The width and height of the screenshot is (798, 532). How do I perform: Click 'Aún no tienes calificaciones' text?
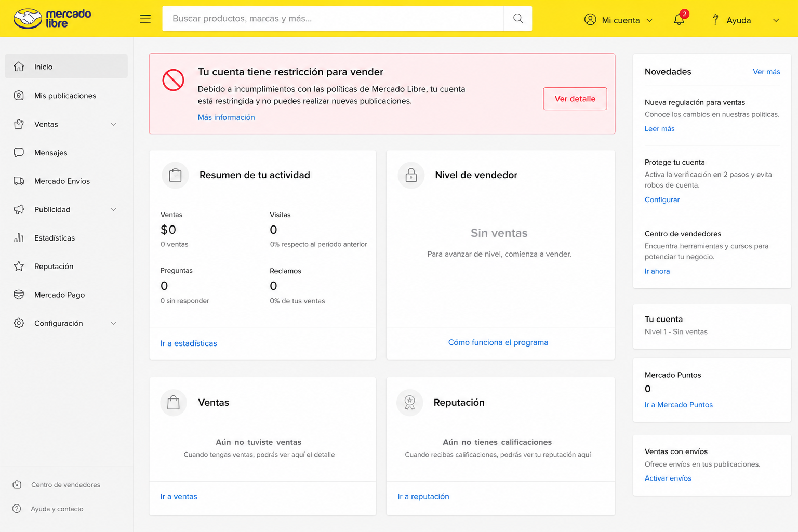tap(497, 442)
